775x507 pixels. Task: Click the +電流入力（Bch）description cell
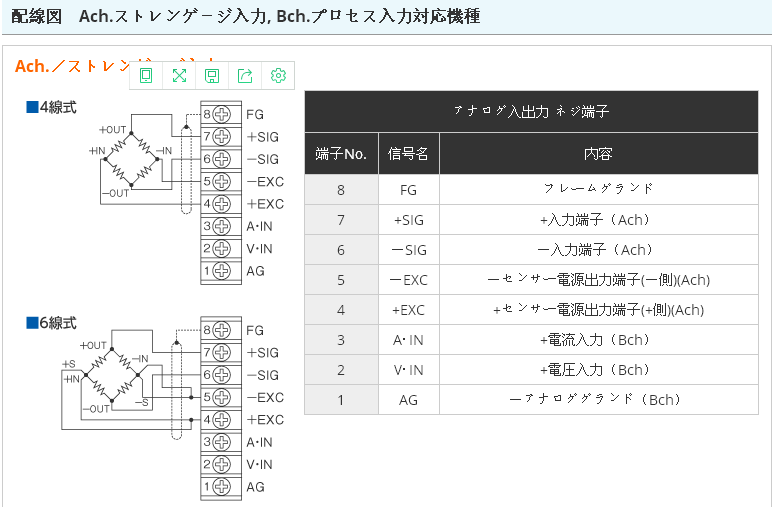coord(598,340)
